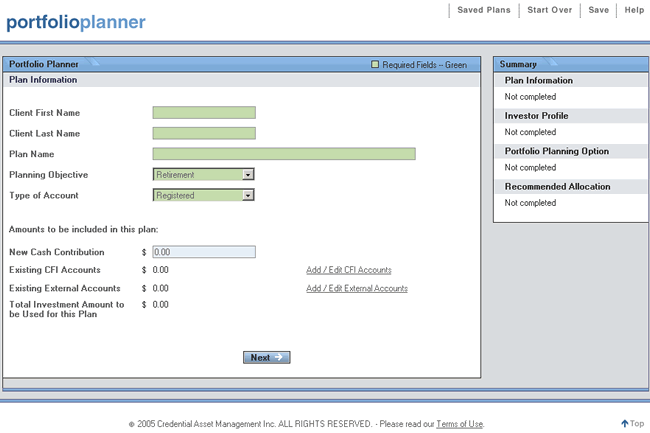650x433 pixels.
Task: Click the New Cash Contribution amount field
Action: (204, 252)
